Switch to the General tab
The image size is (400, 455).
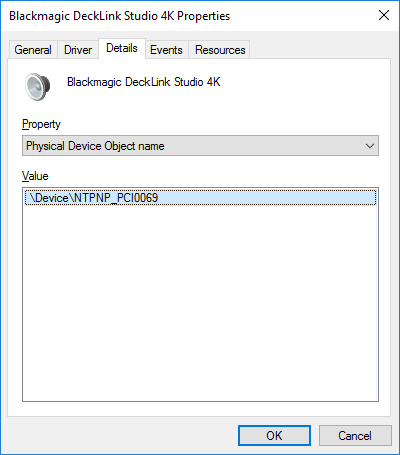point(33,50)
